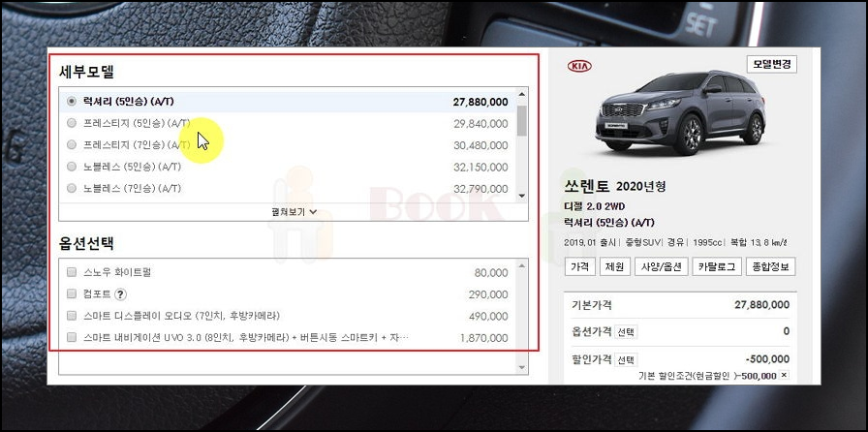Click the 29,840,000 trim price
868x432 pixels.
(x=480, y=124)
